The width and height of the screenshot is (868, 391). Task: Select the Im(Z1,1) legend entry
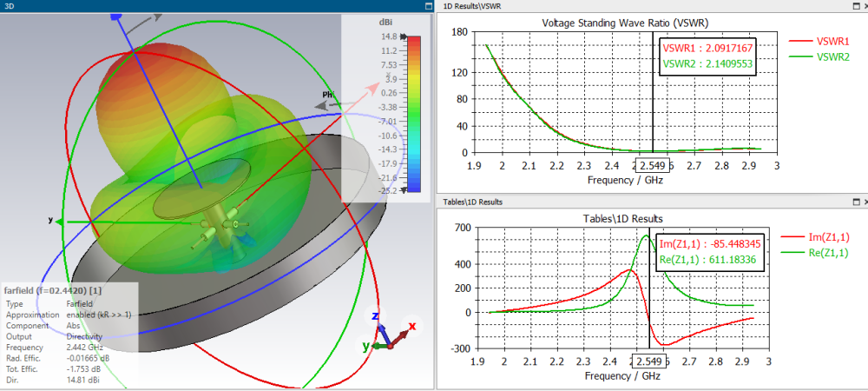tap(820, 236)
